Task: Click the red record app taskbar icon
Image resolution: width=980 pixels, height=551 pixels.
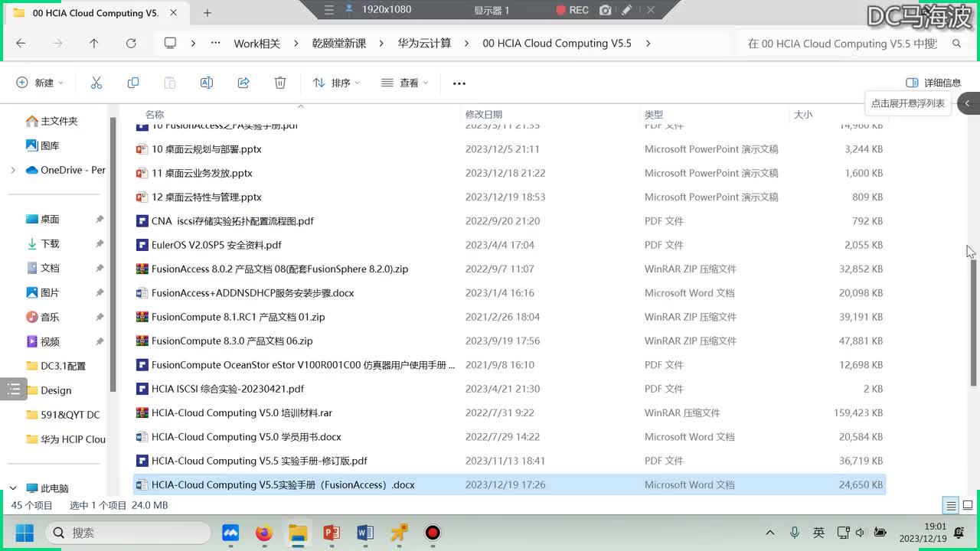Action: click(433, 533)
